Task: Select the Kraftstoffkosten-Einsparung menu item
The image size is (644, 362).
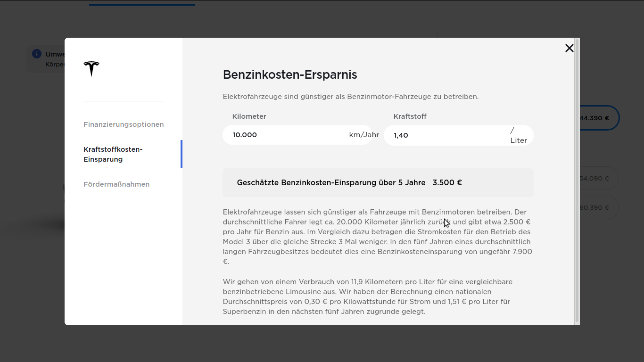Action: (113, 154)
